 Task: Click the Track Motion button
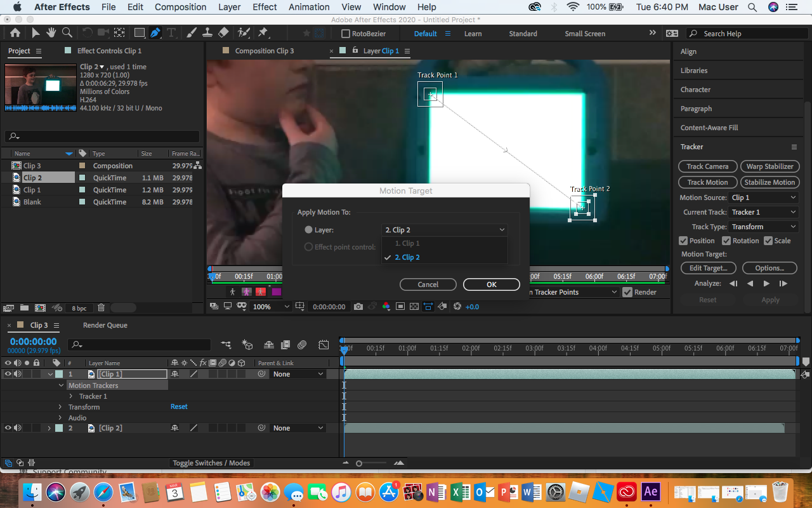[707, 182]
